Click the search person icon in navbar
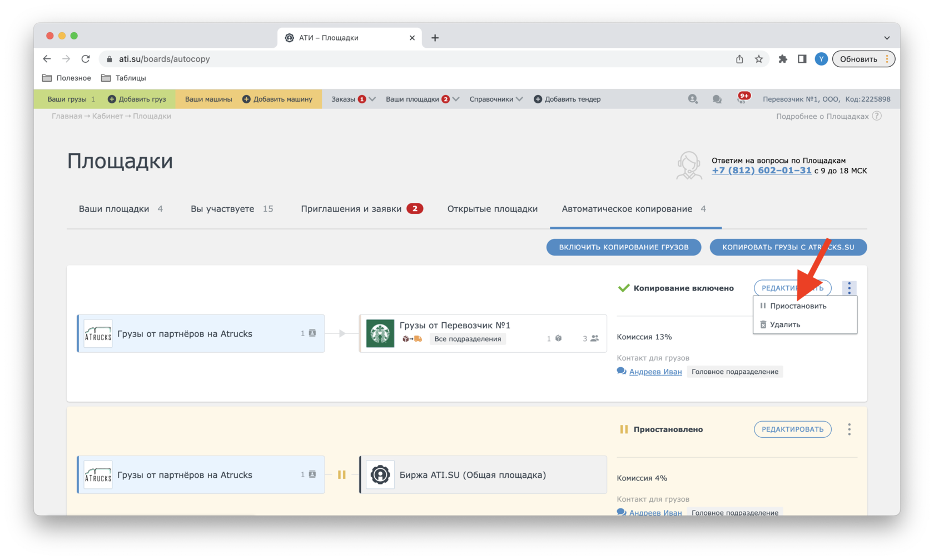 pyautogui.click(x=693, y=99)
